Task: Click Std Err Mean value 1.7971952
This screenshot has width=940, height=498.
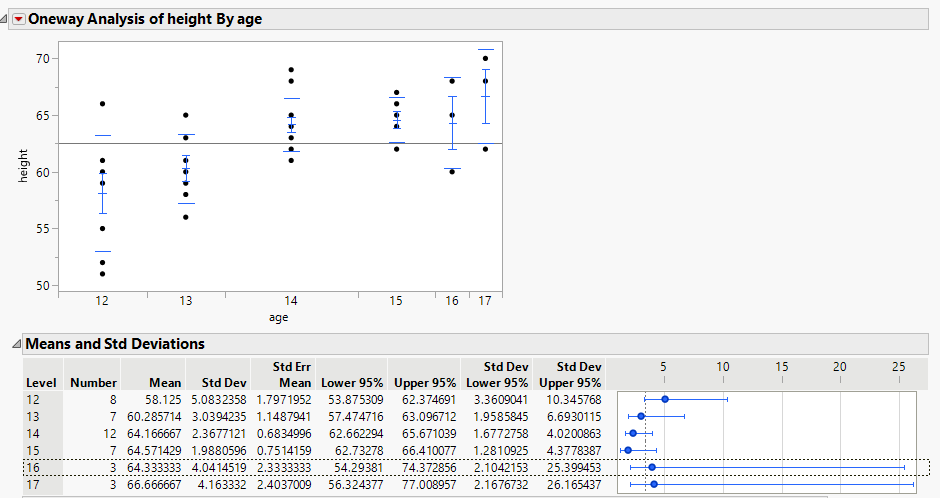Action: [284, 400]
